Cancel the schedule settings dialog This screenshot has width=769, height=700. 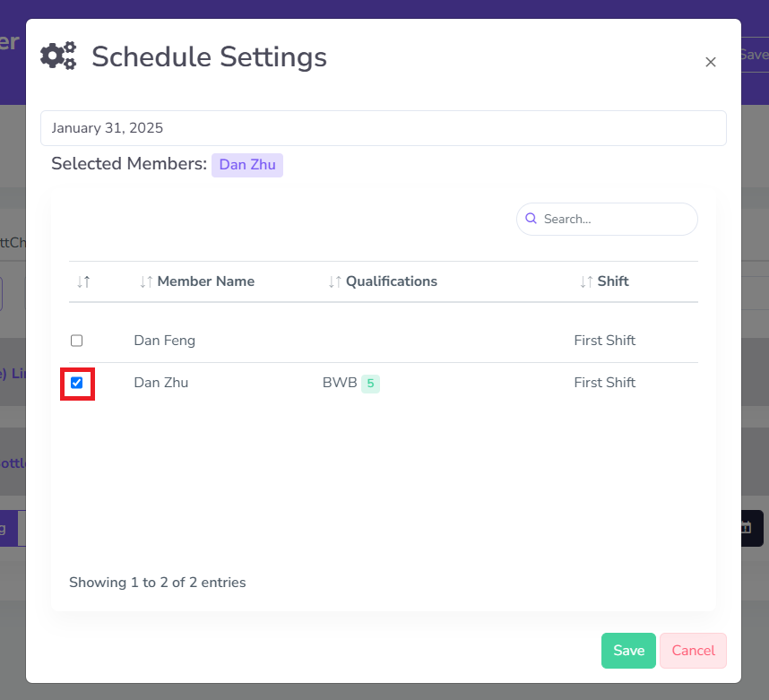tap(693, 651)
